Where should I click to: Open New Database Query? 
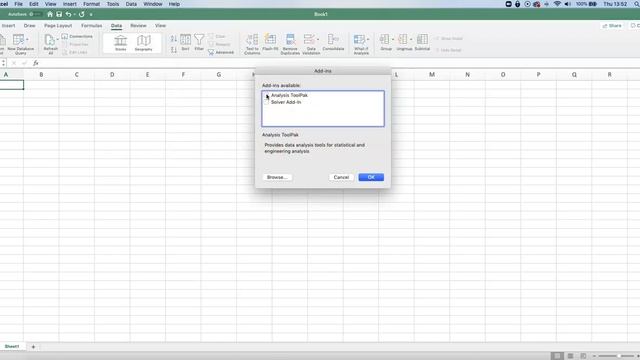pyautogui.click(x=20, y=44)
